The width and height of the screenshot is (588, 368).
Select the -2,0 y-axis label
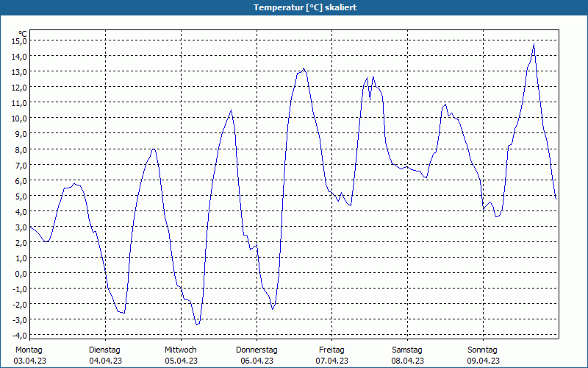point(21,305)
